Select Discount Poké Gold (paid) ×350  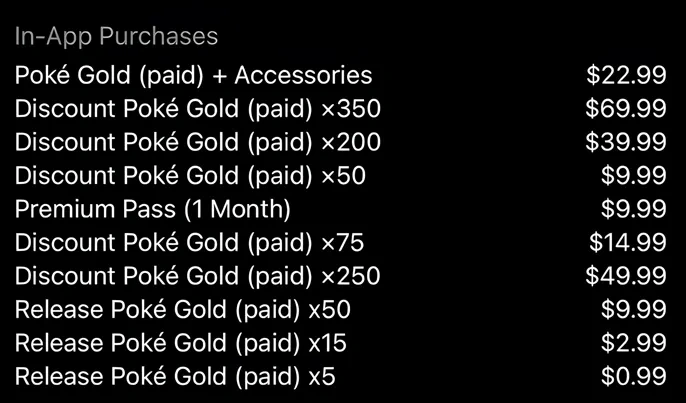[x=198, y=109]
